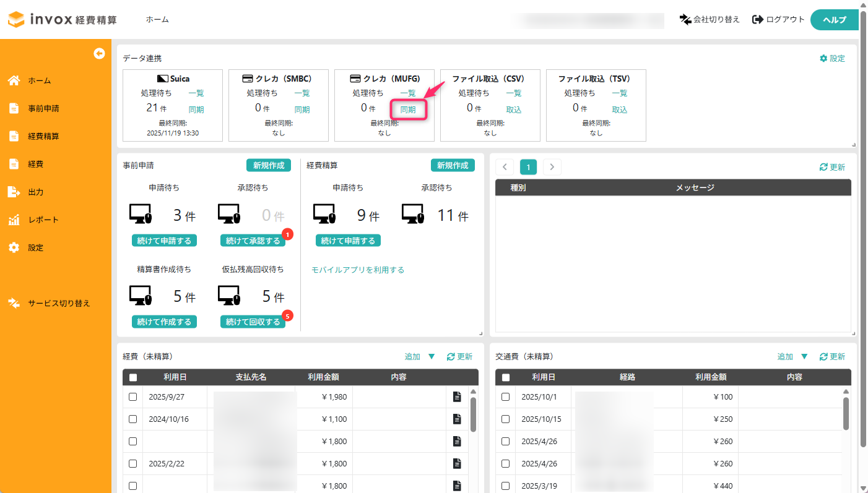Expand the 追加 dropdown in 交通費（未精算）
Screen dimensions: 868x493
point(804,357)
